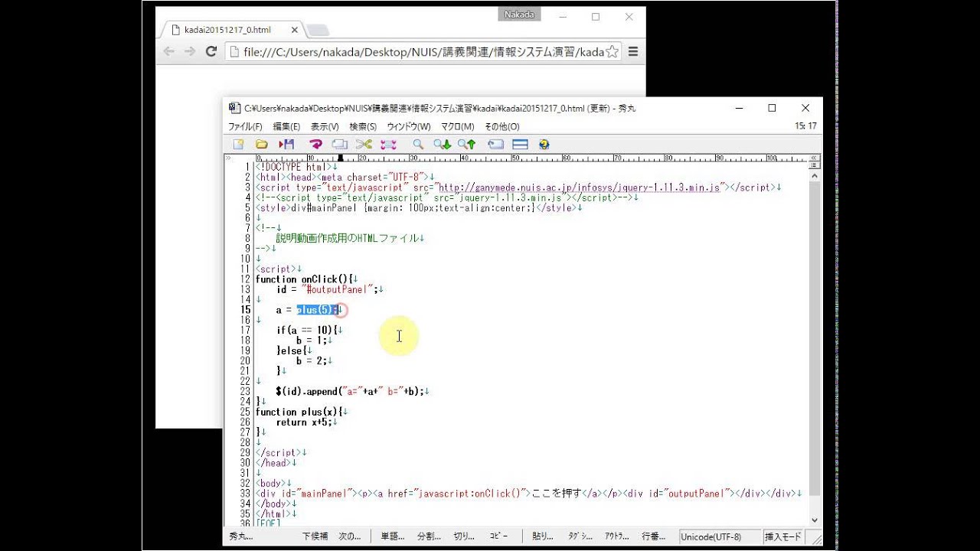
Task: Reload the page in Chrome
Action: point(211,51)
